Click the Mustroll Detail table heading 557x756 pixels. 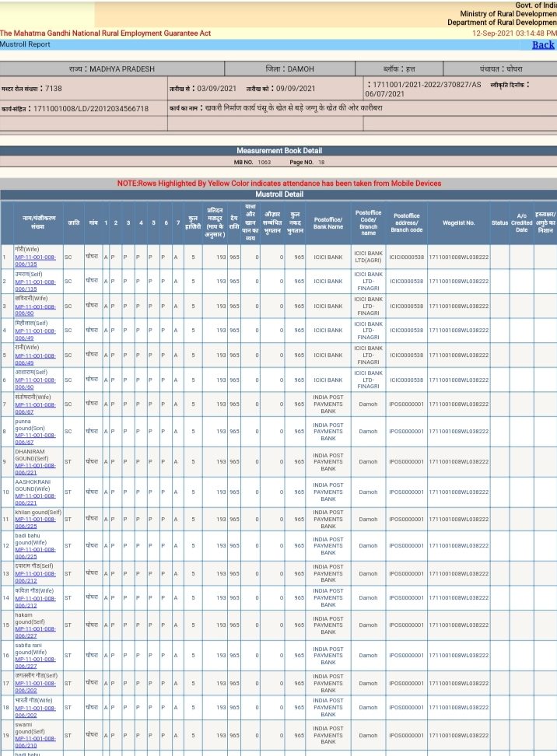[279, 194]
